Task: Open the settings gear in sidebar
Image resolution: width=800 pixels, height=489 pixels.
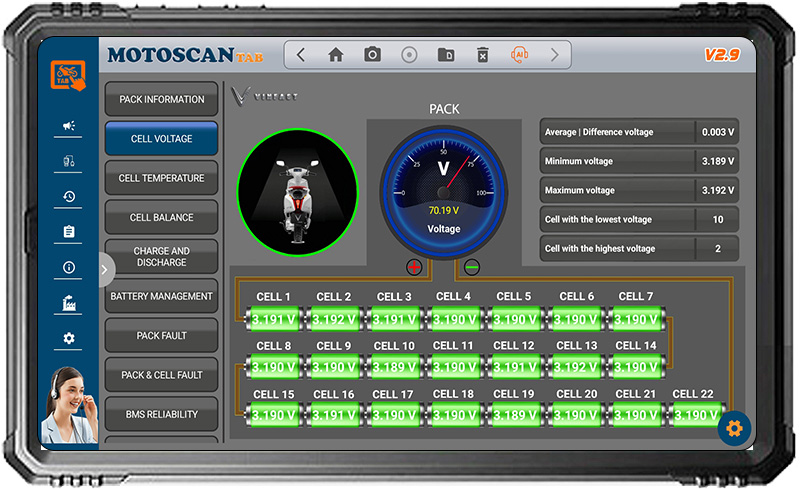Action: tap(69, 338)
